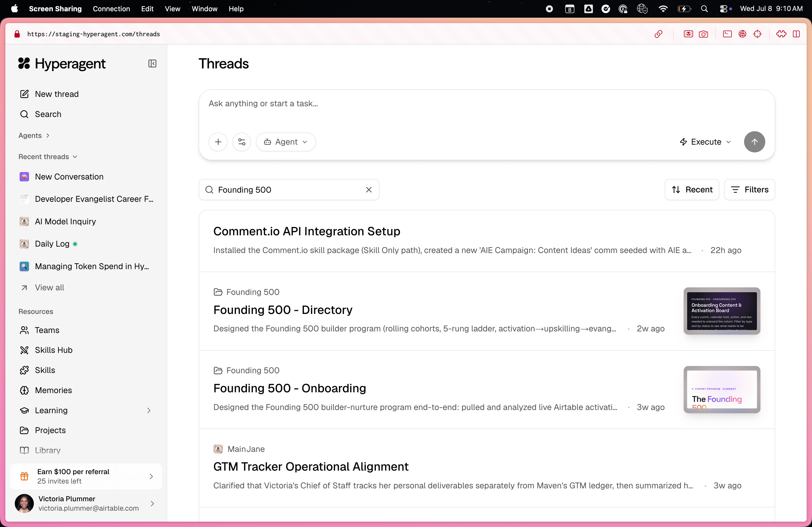Image resolution: width=812 pixels, height=527 pixels.
Task: Open Control Center in menu bar
Action: point(723,9)
